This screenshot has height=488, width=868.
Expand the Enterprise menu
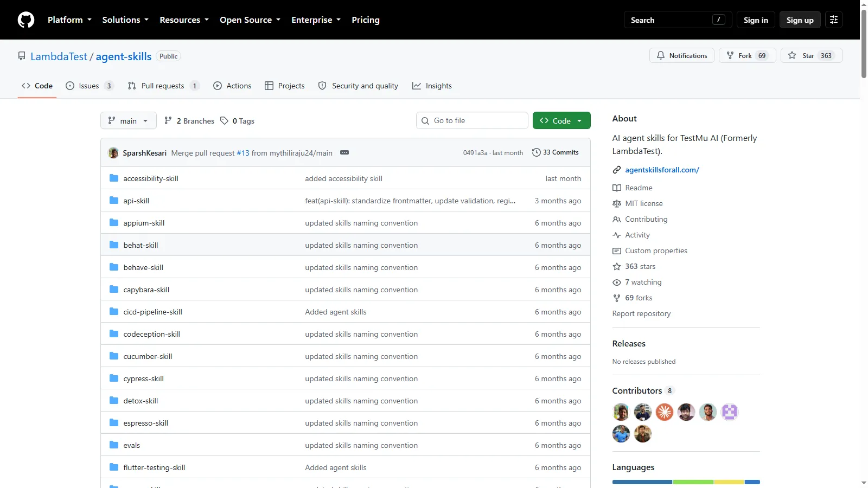click(316, 20)
